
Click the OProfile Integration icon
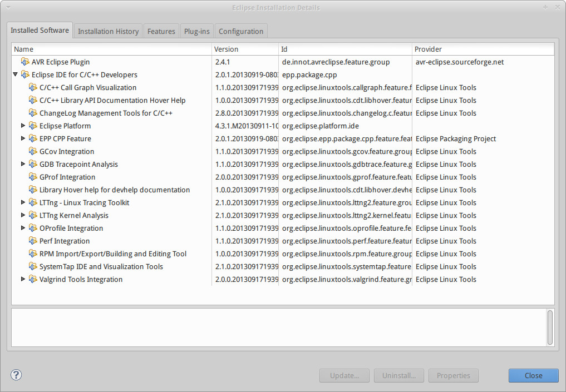tap(33, 229)
